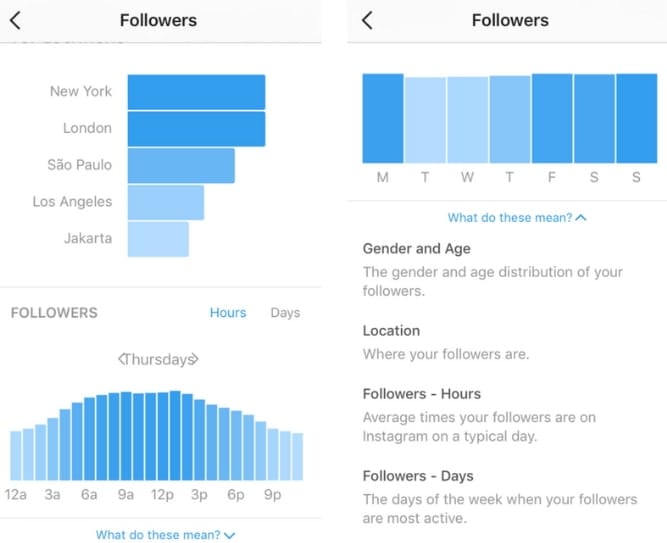
Task: Click the 12a bar in the hours chart
Action: click(x=16, y=455)
